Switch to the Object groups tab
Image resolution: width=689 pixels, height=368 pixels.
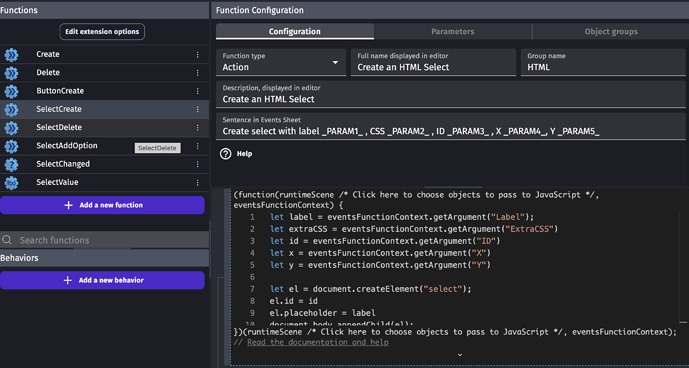(x=611, y=32)
